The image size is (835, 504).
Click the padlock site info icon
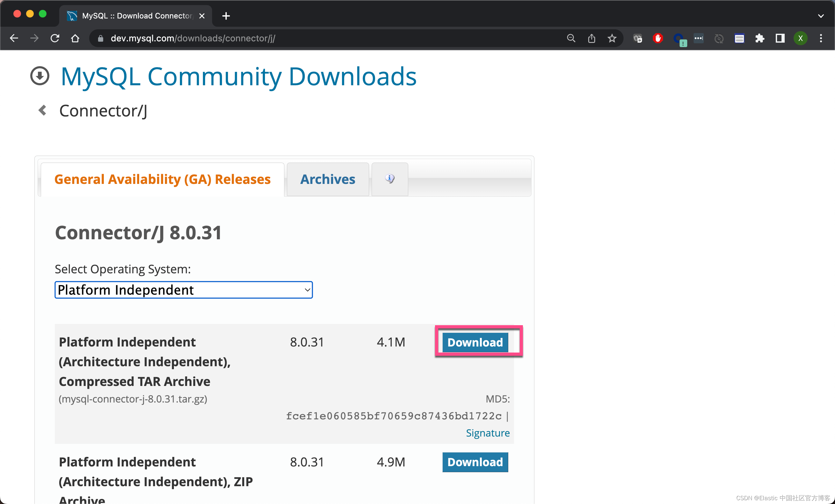[100, 38]
